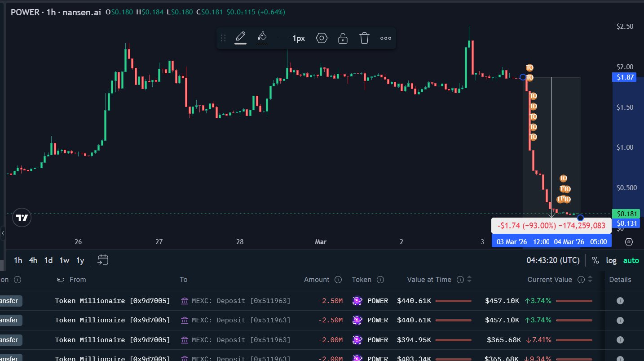The height and width of the screenshot is (361, 644).
Task: Toggle the log scale button
Action: pos(611,260)
